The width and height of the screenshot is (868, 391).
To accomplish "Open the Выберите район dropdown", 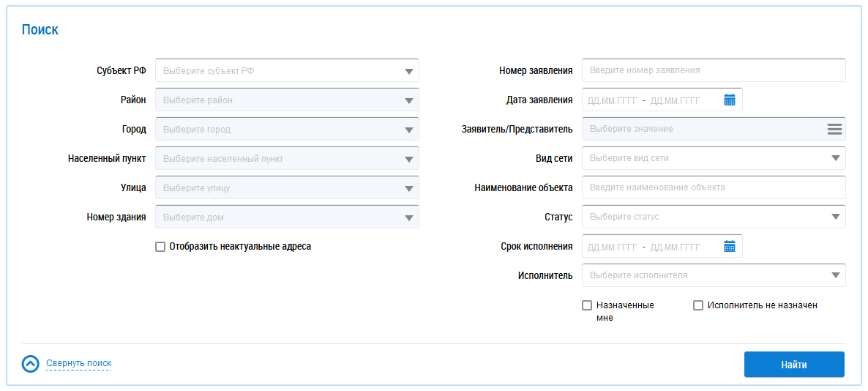I will pos(286,100).
